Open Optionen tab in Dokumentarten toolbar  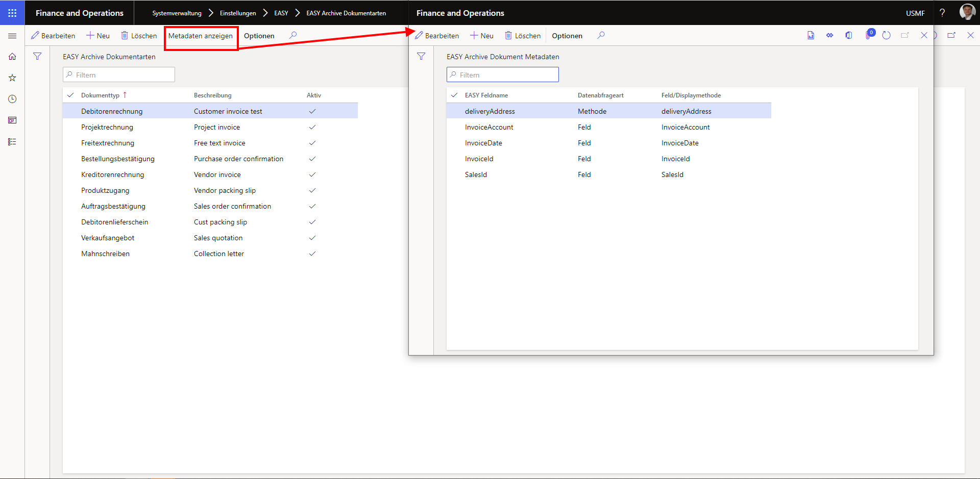[259, 36]
